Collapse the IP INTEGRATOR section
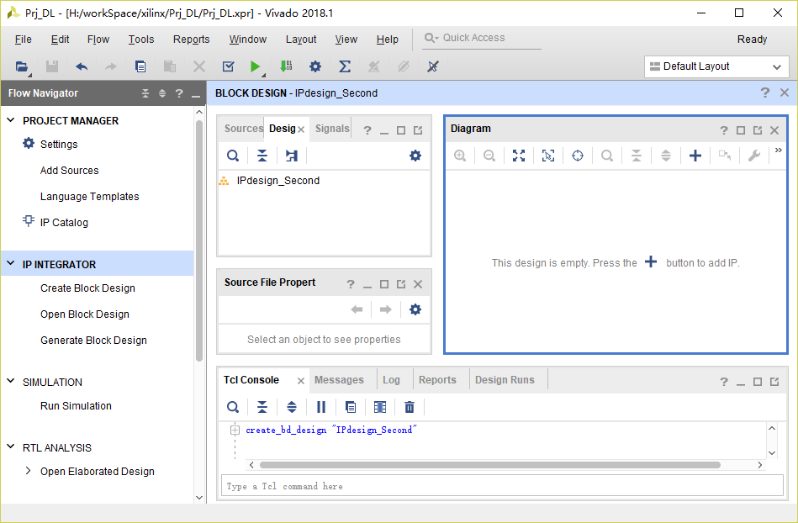This screenshot has height=523, width=798. click(x=11, y=264)
